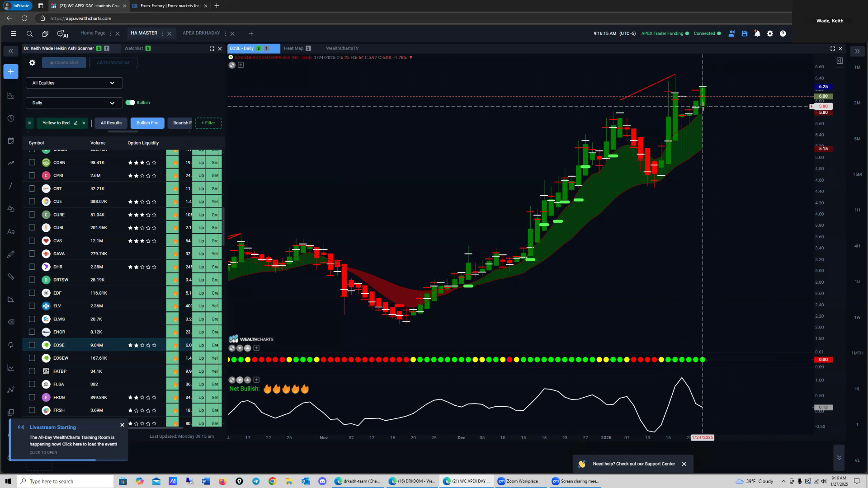Viewport: 868px width, 488px height.
Task: Switch to the Home Page tab
Action: coord(93,33)
